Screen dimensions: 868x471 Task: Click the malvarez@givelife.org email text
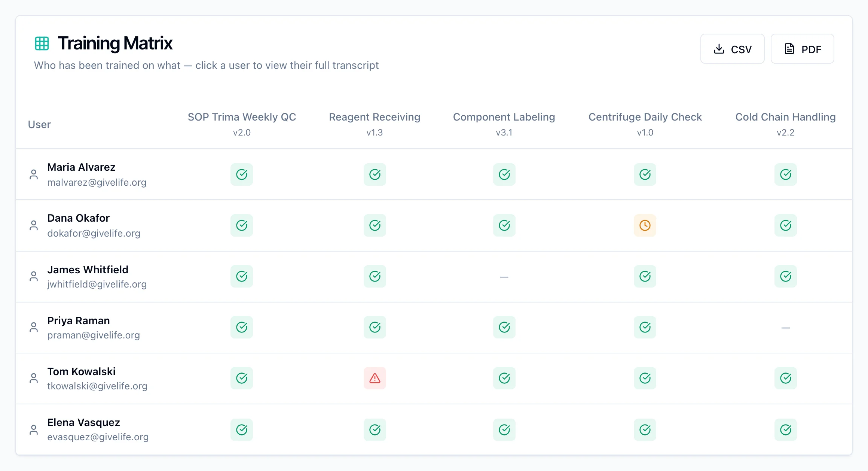point(97,182)
